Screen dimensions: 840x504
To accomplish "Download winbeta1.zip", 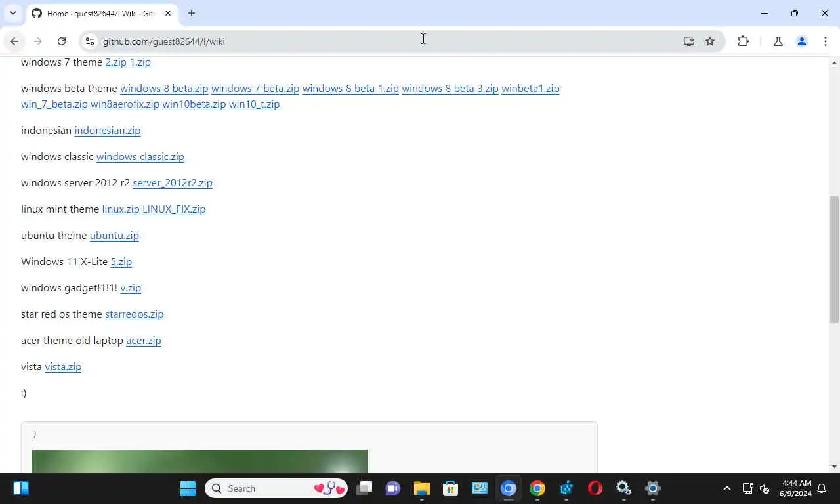I will coord(530,89).
